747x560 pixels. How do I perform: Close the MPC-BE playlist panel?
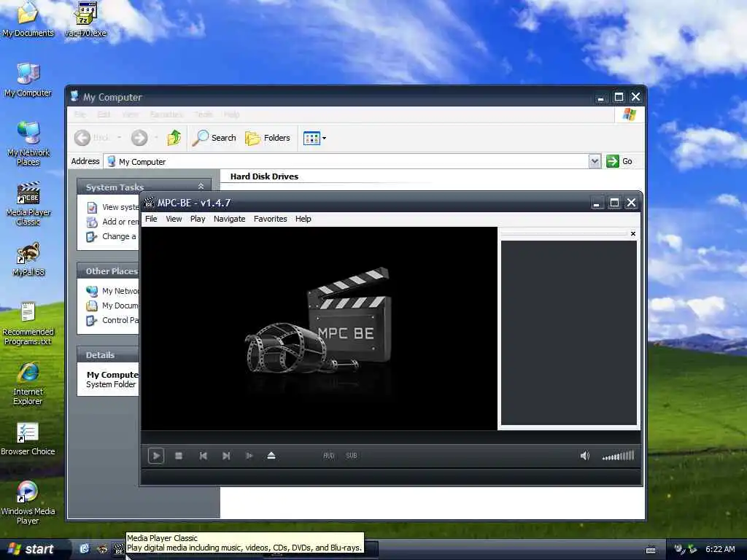pos(633,233)
